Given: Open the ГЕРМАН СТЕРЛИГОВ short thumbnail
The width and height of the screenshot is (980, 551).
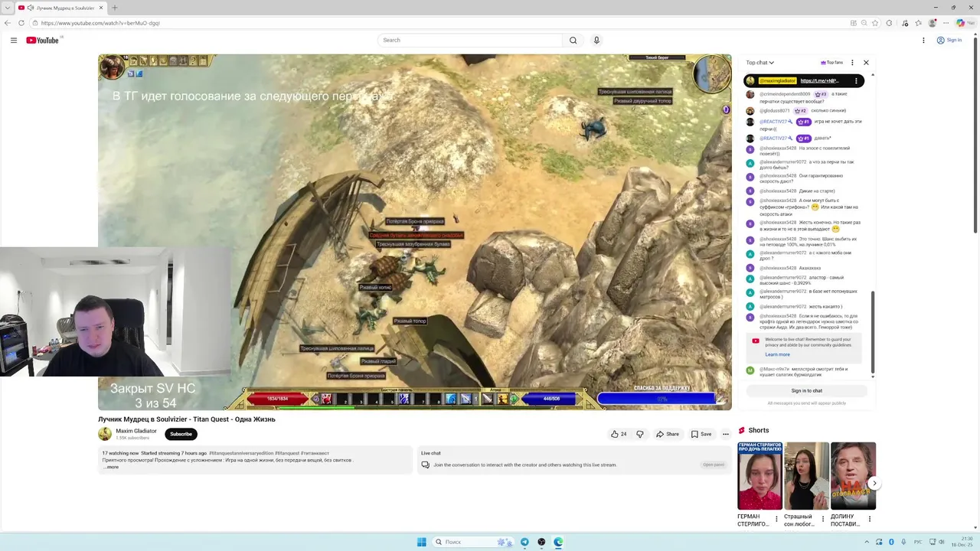Looking at the screenshot, I should coord(759,475).
